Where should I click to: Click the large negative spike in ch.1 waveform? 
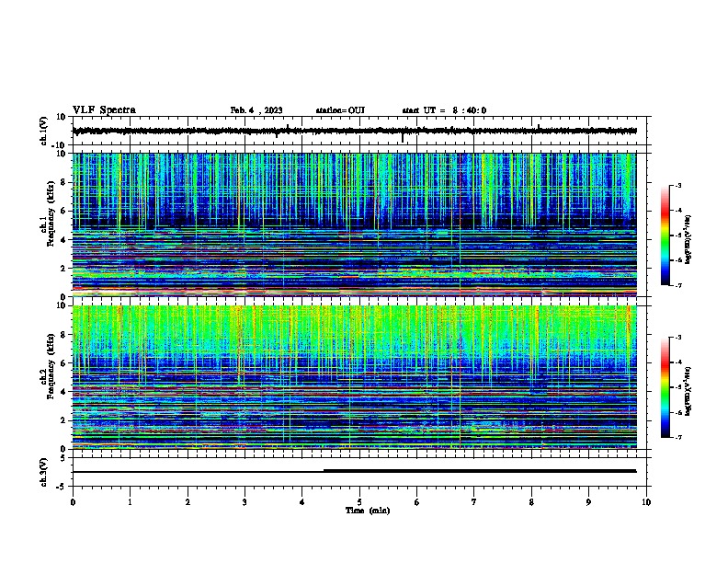[402, 138]
